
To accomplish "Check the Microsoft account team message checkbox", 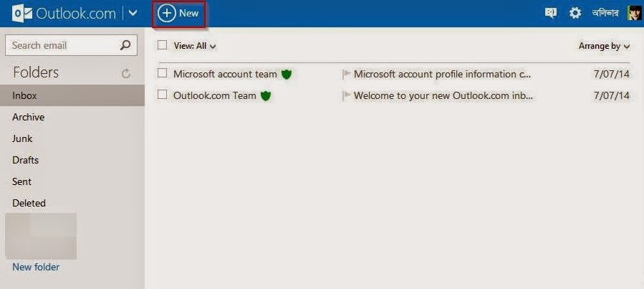I will [162, 73].
